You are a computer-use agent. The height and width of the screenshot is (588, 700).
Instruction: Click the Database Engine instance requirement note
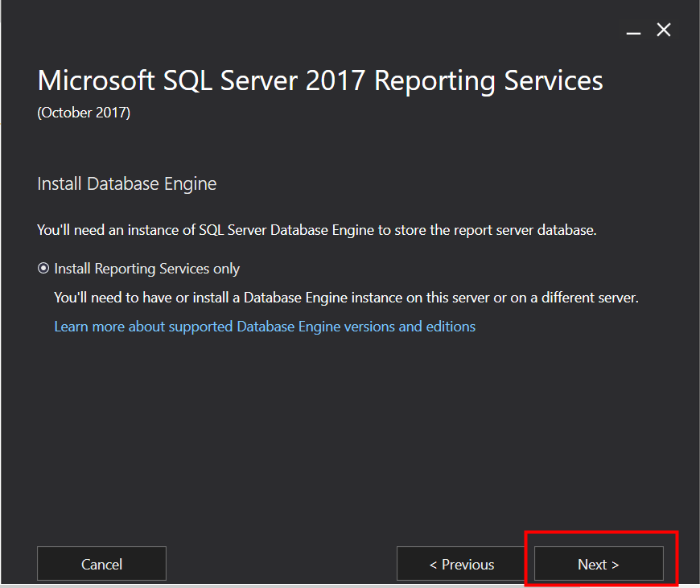click(346, 298)
